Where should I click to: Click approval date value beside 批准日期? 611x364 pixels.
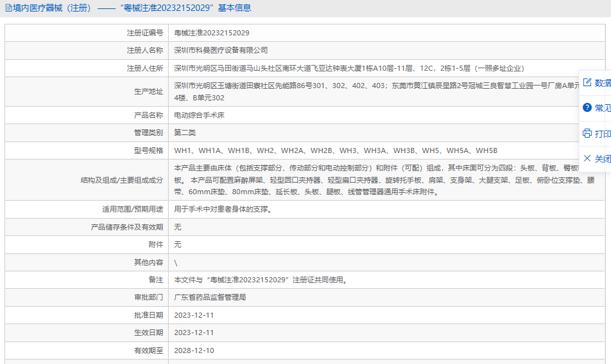coord(194,315)
